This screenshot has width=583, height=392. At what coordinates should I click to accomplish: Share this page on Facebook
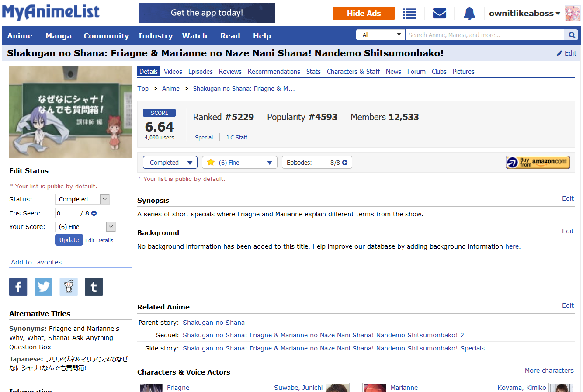point(18,287)
